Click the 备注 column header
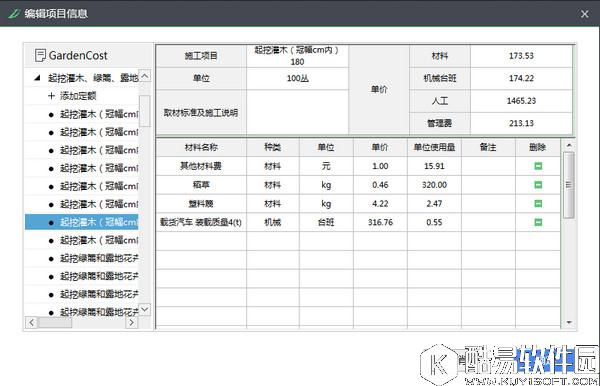Viewport: 600px width, 386px height. click(x=488, y=147)
